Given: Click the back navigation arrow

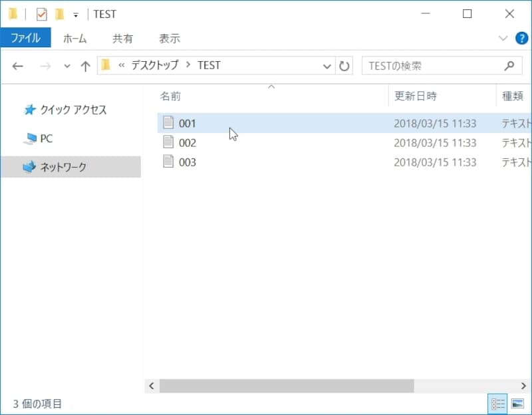Looking at the screenshot, I should pos(17,65).
